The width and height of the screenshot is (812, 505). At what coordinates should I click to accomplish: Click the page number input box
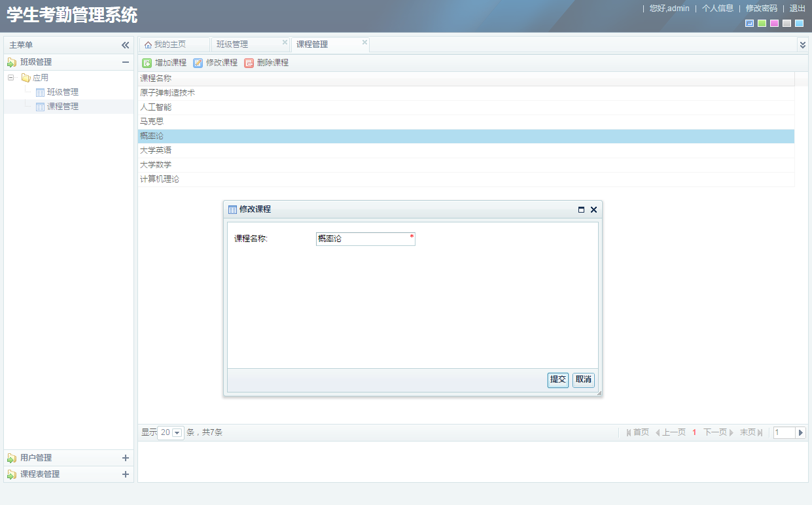pyautogui.click(x=785, y=432)
